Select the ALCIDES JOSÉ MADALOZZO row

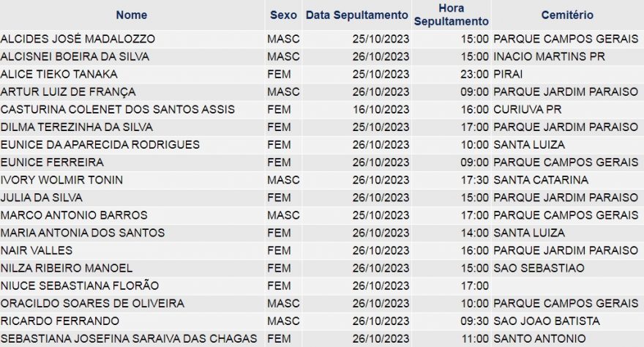pos(322,39)
